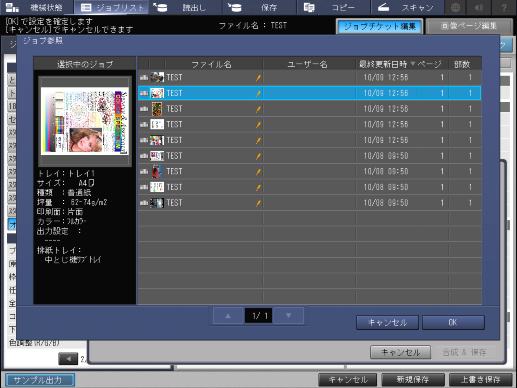Open the 読出し recall tab
517x388 pixels.
[184, 7]
